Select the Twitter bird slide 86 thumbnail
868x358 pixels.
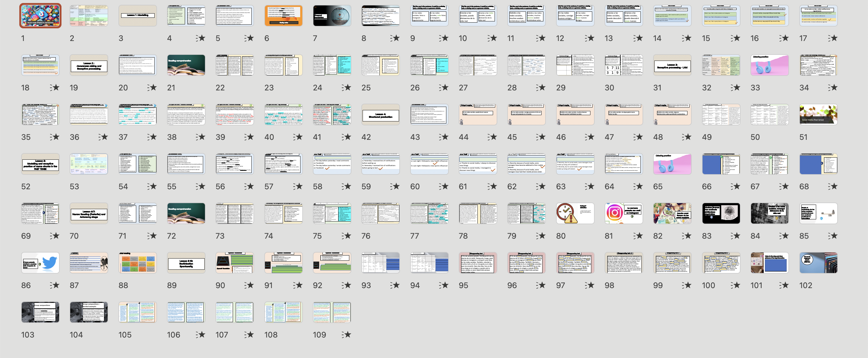pyautogui.click(x=40, y=263)
